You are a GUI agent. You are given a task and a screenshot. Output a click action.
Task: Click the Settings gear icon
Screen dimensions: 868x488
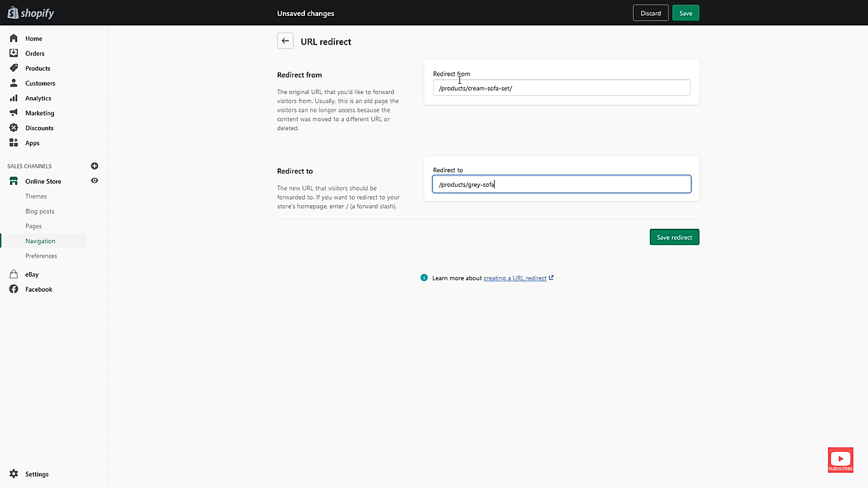coord(13,474)
